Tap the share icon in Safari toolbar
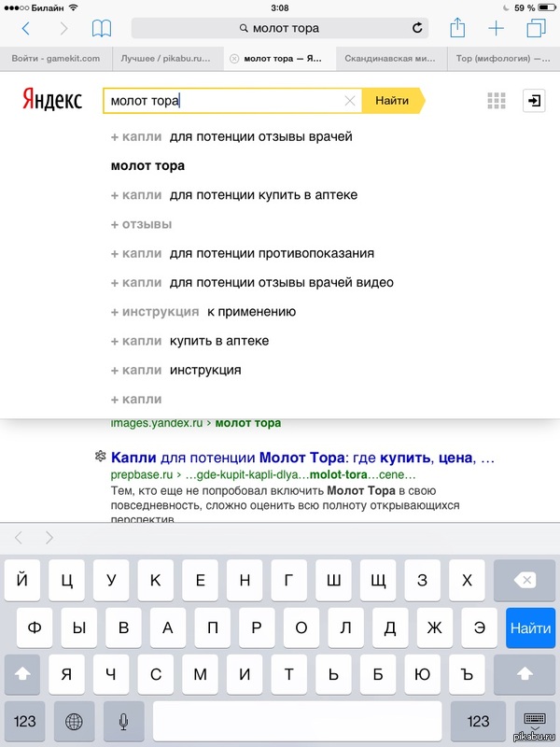 457,28
